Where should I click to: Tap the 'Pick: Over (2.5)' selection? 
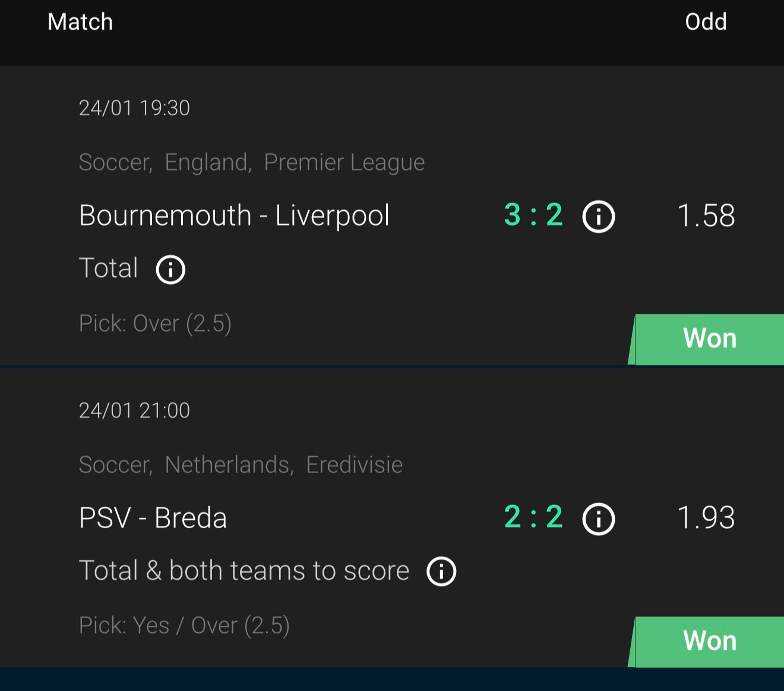(x=155, y=324)
